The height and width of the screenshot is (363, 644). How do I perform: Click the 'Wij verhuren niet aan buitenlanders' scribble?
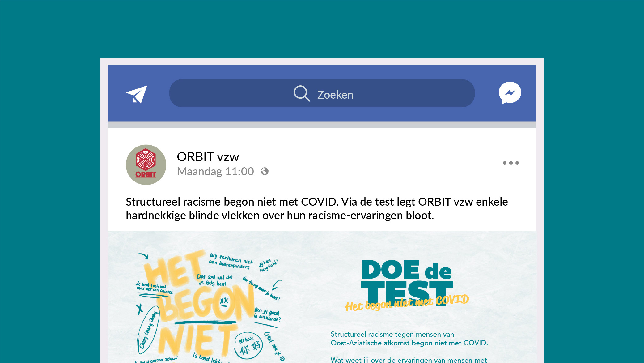click(x=231, y=261)
